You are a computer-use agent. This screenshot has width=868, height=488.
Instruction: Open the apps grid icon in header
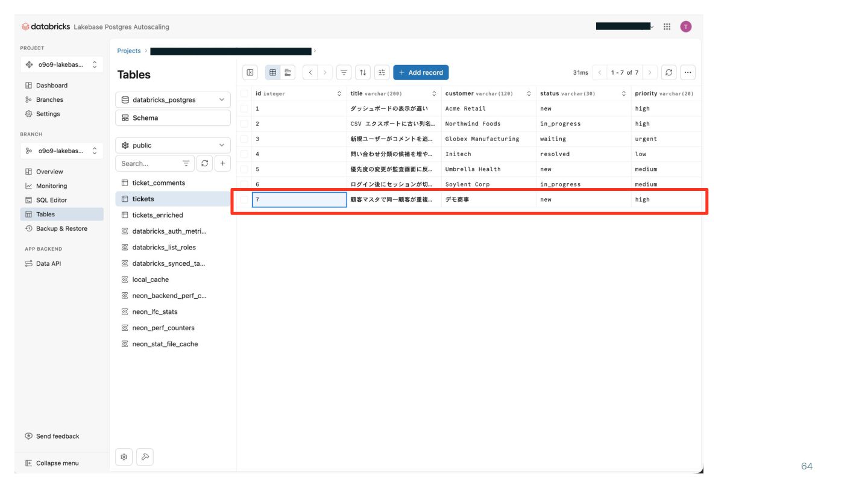[x=667, y=27]
